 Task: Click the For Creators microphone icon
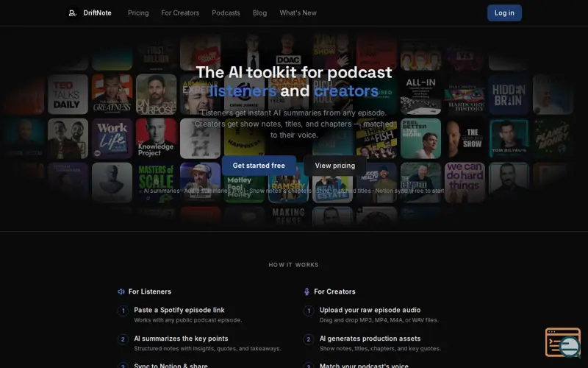tap(306, 291)
